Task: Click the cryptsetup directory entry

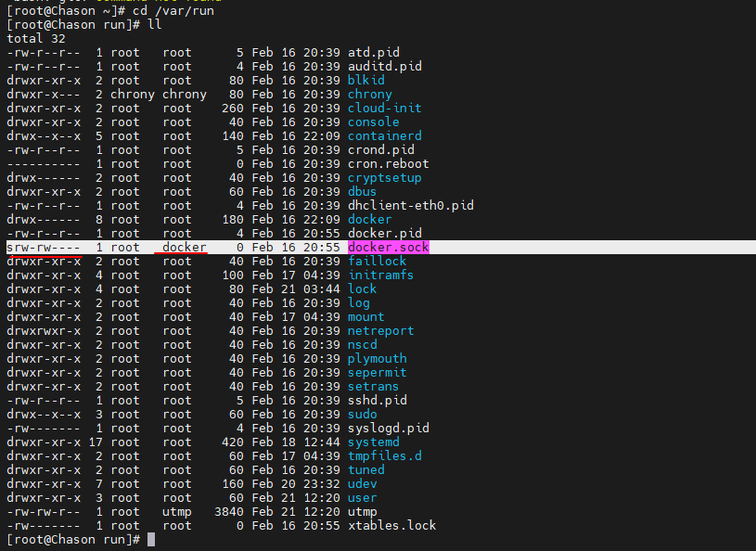Action: tap(385, 178)
